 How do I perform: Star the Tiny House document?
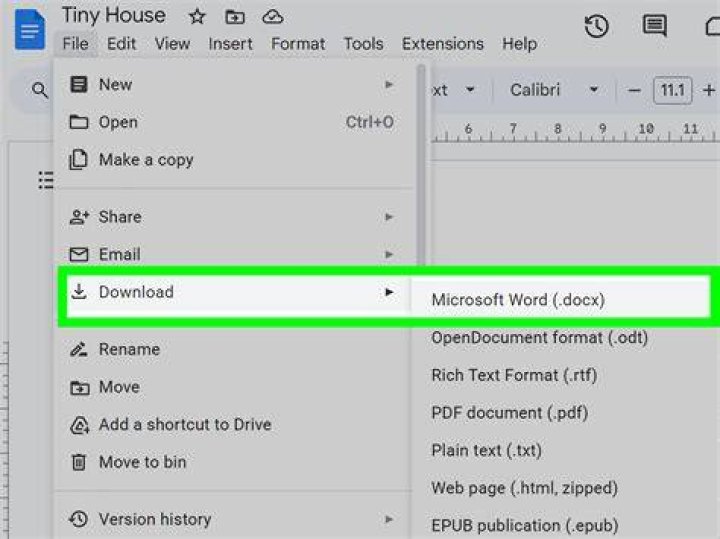pos(197,17)
